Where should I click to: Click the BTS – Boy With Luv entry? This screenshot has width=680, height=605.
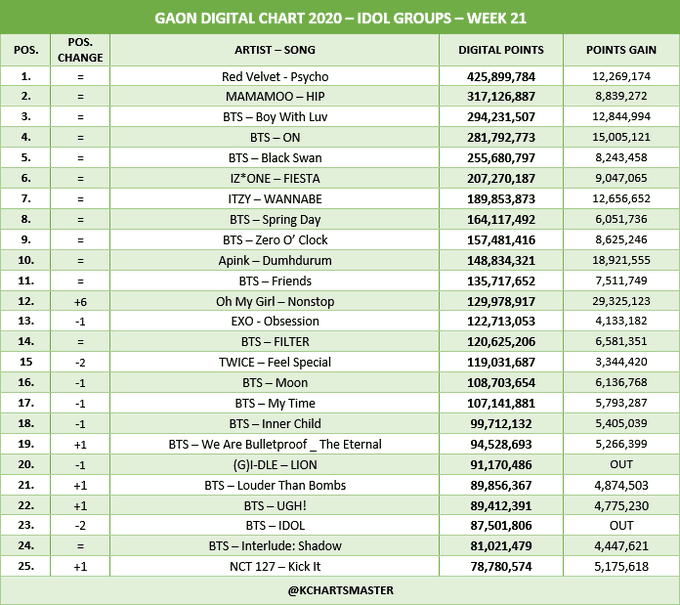click(x=275, y=117)
